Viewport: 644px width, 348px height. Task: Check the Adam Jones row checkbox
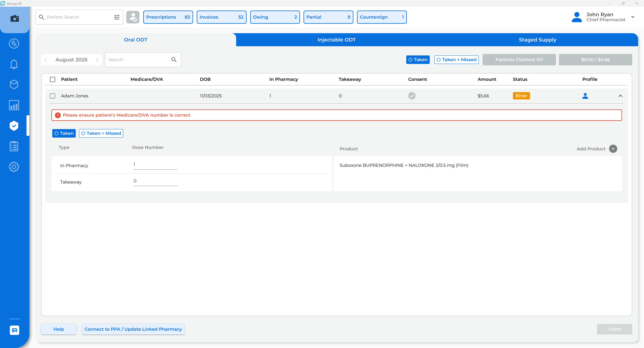(x=52, y=96)
